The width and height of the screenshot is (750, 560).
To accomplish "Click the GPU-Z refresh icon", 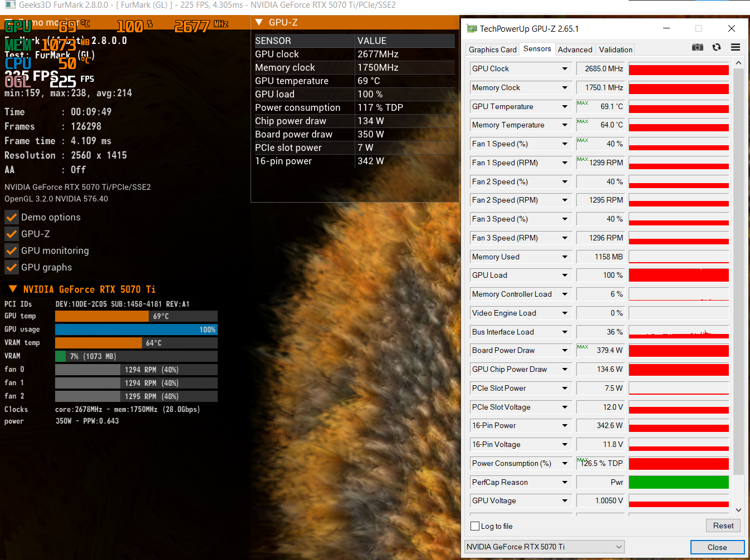I will click(717, 47).
